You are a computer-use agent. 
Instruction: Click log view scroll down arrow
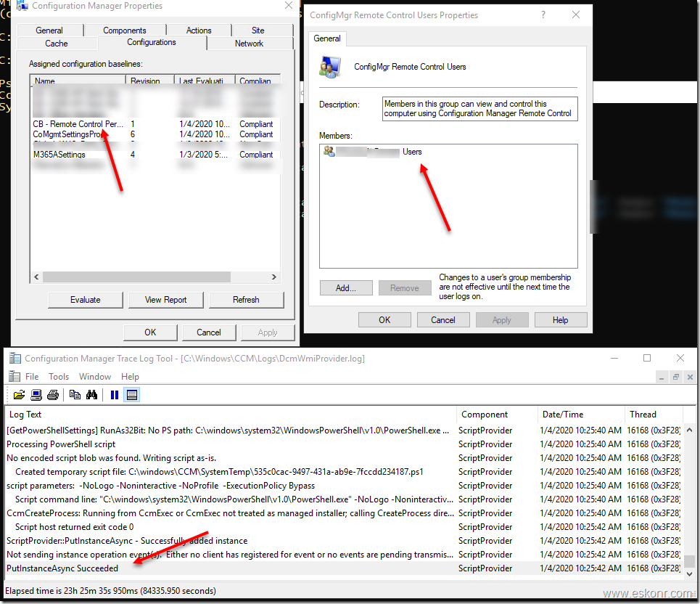click(690, 574)
